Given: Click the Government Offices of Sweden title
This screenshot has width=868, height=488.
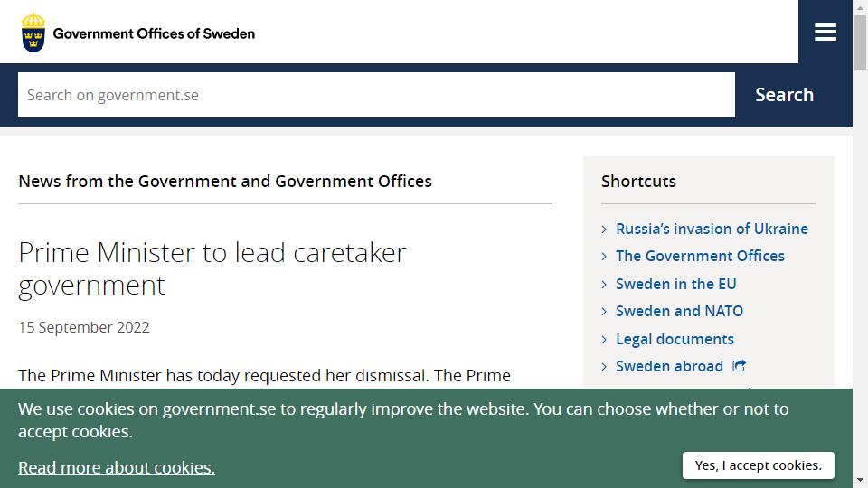Looking at the screenshot, I should click(154, 33).
